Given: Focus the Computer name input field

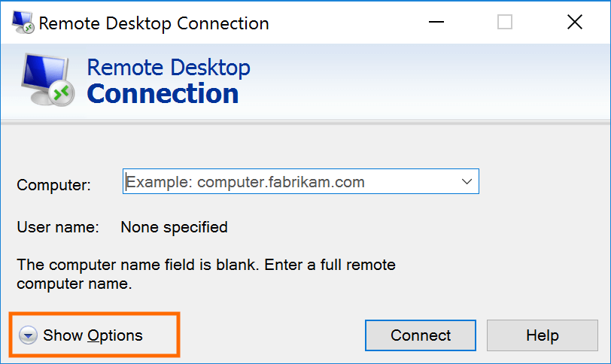Looking at the screenshot, I should point(290,181).
